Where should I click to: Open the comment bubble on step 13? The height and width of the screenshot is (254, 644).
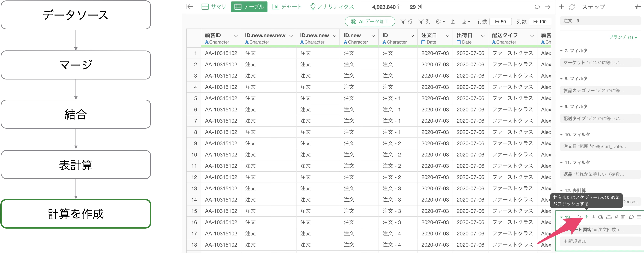pos(631,217)
